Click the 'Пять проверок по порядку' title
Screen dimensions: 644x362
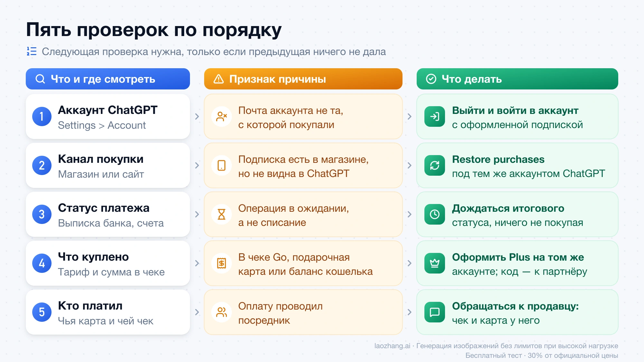154,30
